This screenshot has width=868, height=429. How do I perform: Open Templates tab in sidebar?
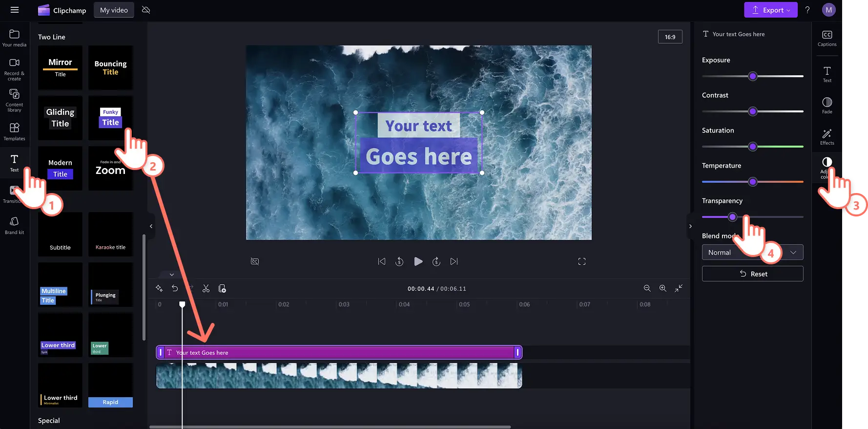click(x=14, y=132)
